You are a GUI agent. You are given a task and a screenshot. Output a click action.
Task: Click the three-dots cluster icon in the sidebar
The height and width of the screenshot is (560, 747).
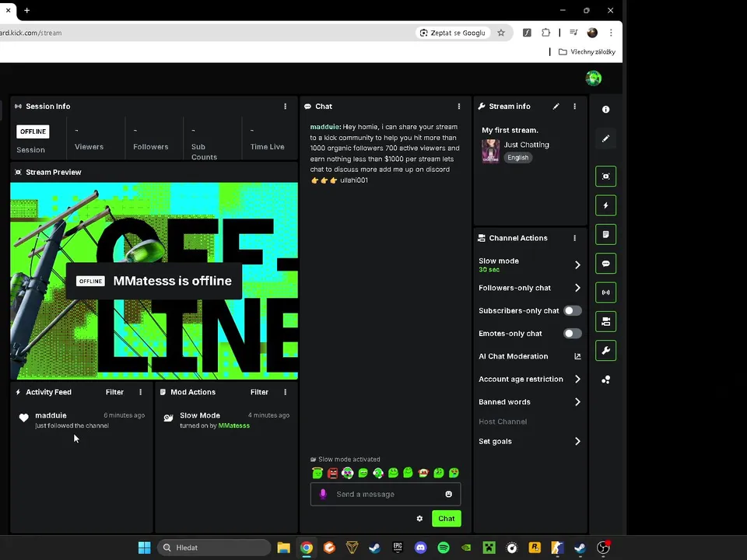(605, 380)
